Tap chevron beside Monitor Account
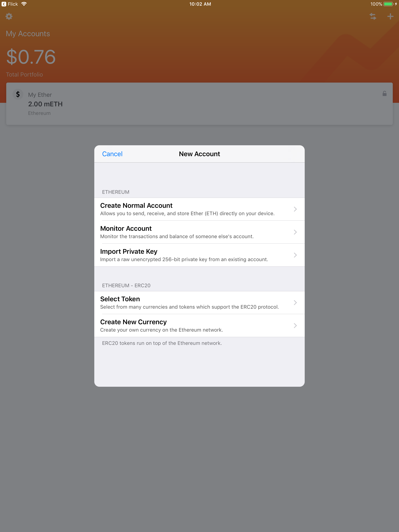This screenshot has height=532, width=399. 295,232
